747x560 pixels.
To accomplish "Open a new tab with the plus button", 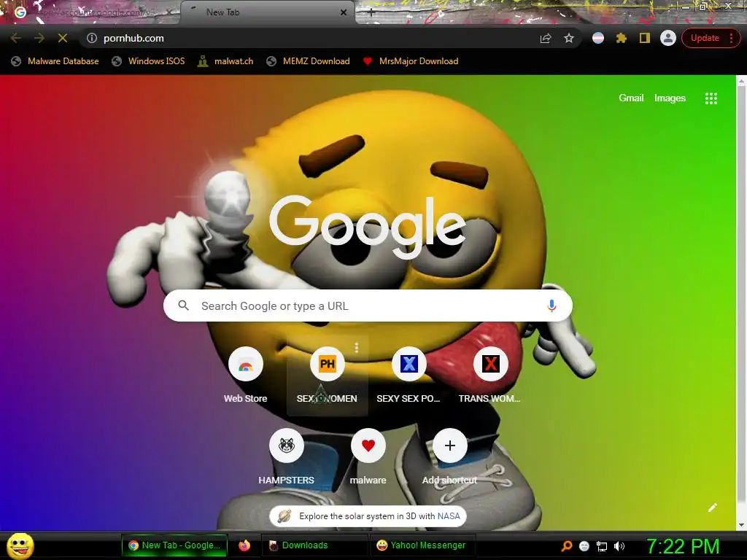I will click(371, 13).
